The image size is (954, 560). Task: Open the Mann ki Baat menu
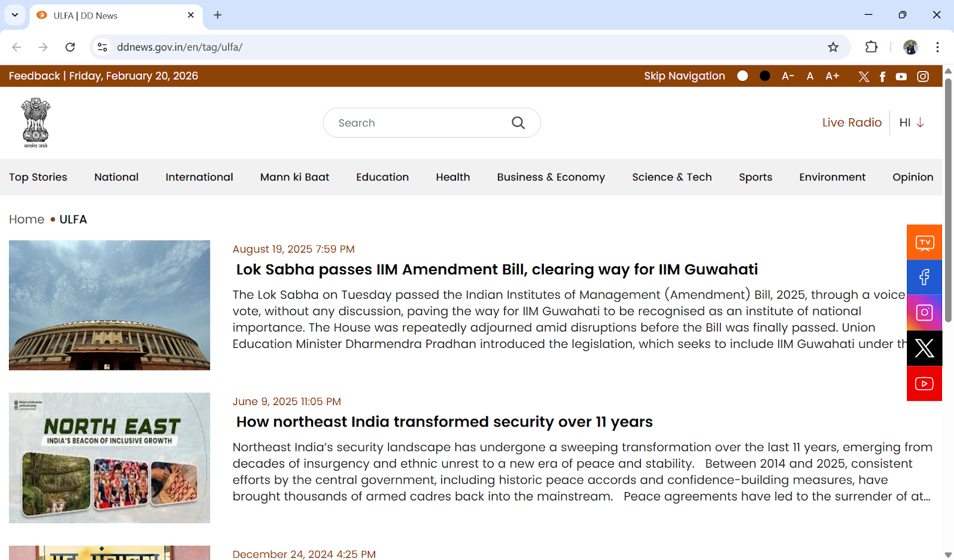(x=295, y=177)
